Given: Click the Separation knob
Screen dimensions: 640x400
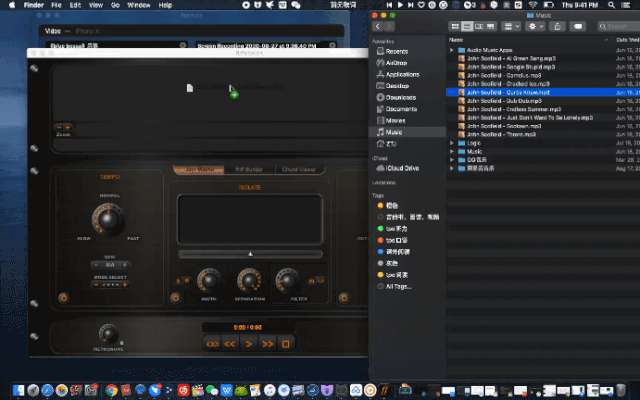Looking at the screenshot, I should pos(249,281).
